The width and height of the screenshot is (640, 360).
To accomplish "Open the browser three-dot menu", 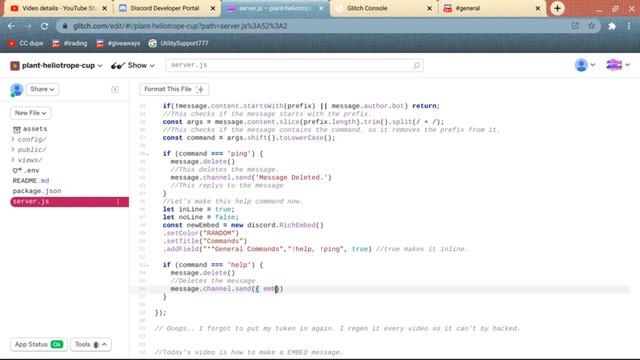I will (x=629, y=26).
